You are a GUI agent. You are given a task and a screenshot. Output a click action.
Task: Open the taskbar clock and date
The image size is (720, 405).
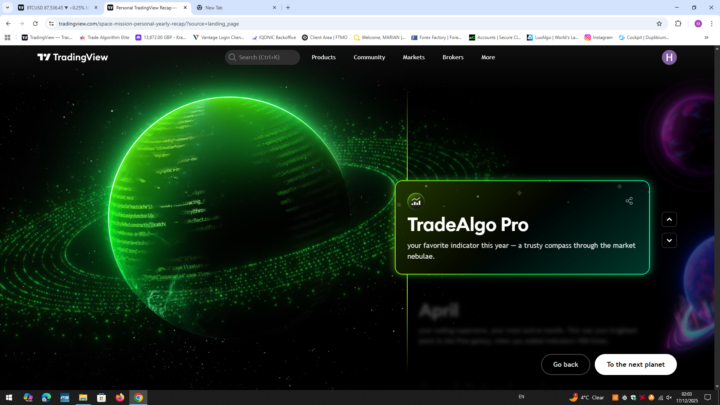(686, 398)
